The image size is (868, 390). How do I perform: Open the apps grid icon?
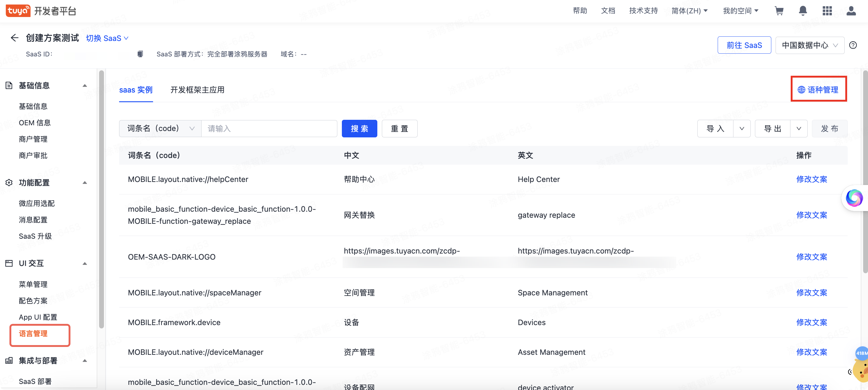827,11
